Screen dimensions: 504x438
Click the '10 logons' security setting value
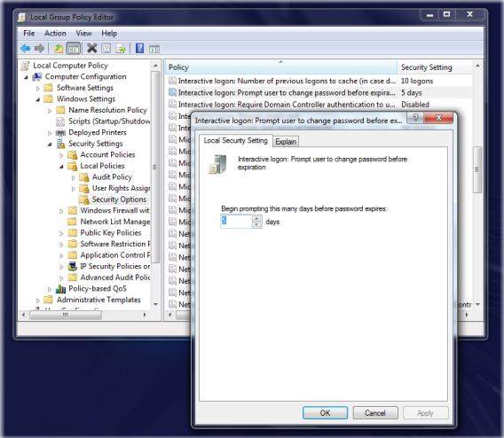[417, 81]
